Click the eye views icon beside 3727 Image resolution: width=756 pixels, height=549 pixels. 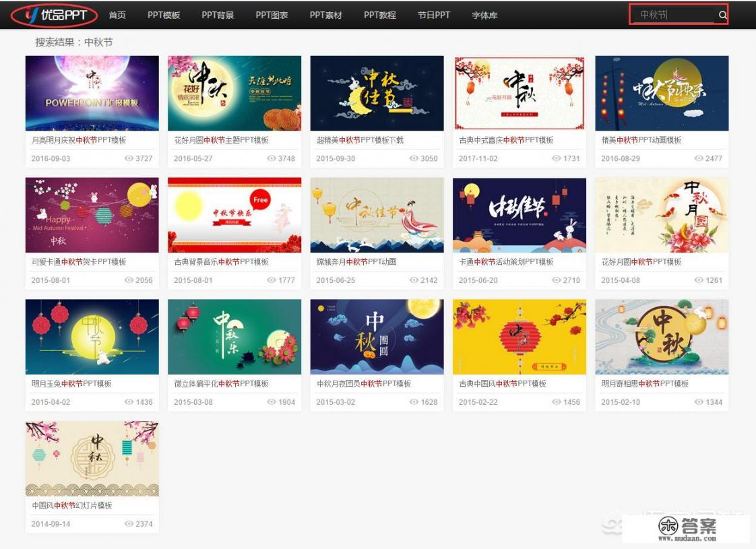[x=129, y=159]
